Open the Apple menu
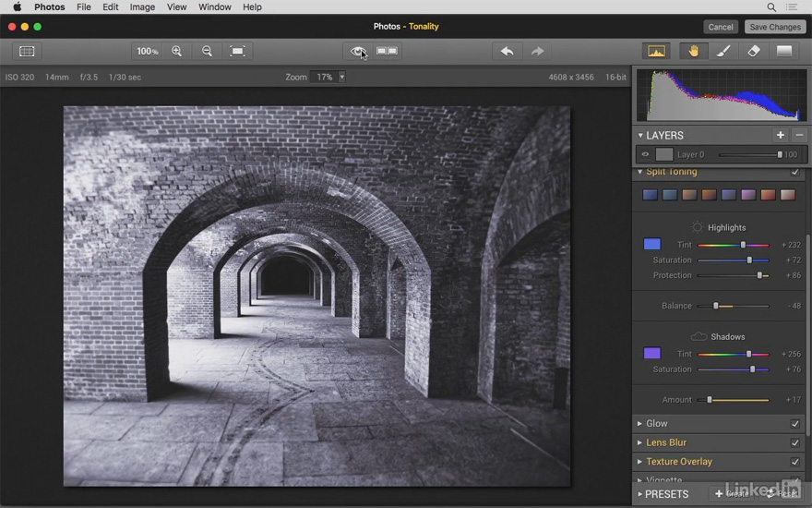 18,6
